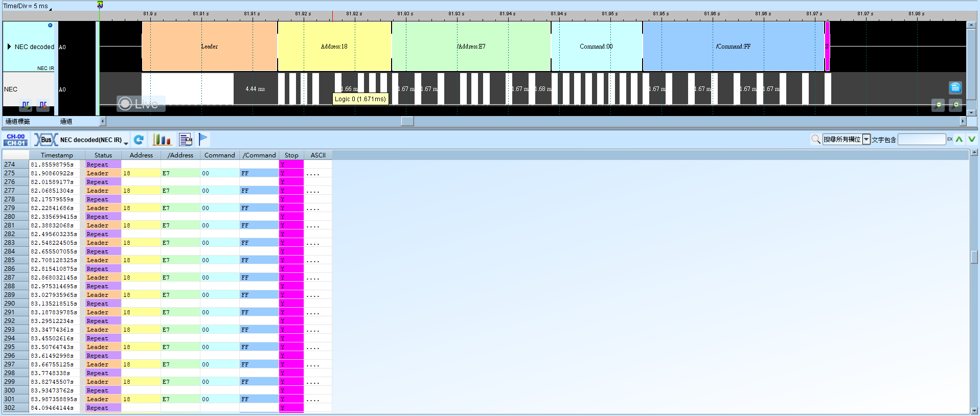Click the search text input box
This screenshot has width=980, height=416.
pyautogui.click(x=922, y=139)
